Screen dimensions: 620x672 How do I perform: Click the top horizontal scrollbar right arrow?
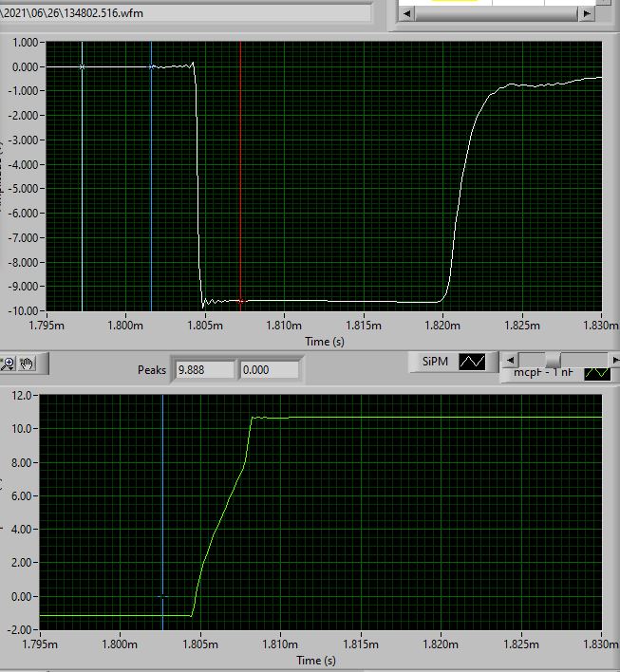[586, 13]
